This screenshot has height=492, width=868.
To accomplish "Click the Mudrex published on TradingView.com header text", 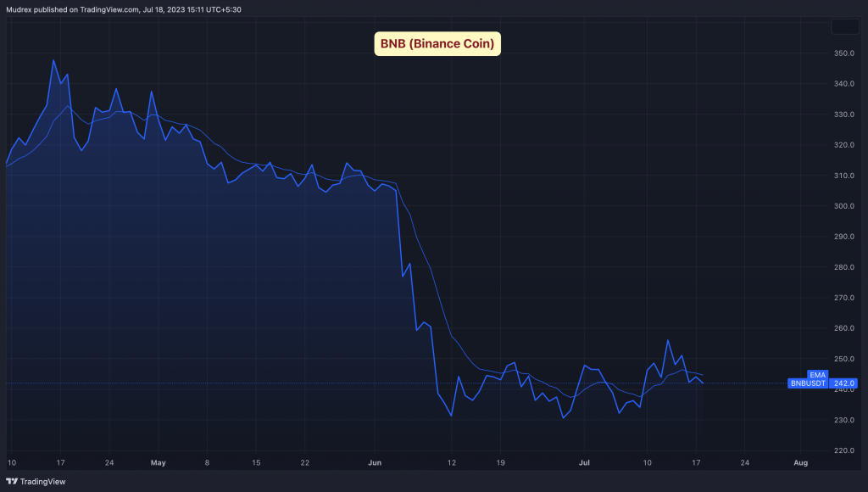I will click(124, 9).
